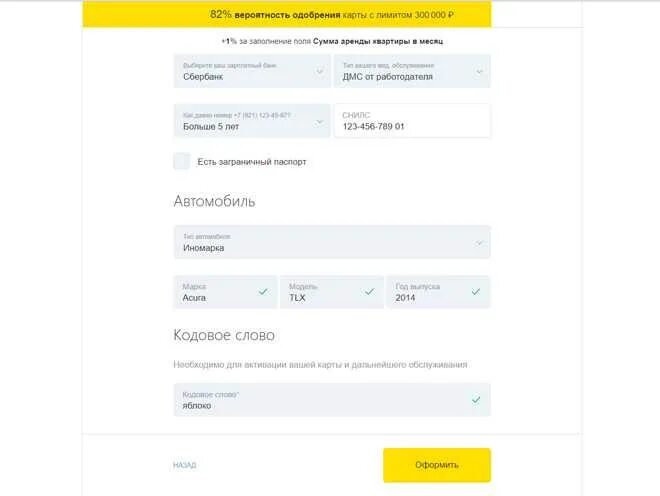Click chevron icon of ДМС от работодателя selector

pos(479,72)
